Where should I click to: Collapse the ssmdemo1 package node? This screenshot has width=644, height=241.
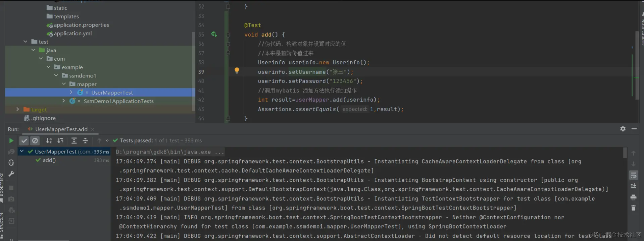(56, 75)
